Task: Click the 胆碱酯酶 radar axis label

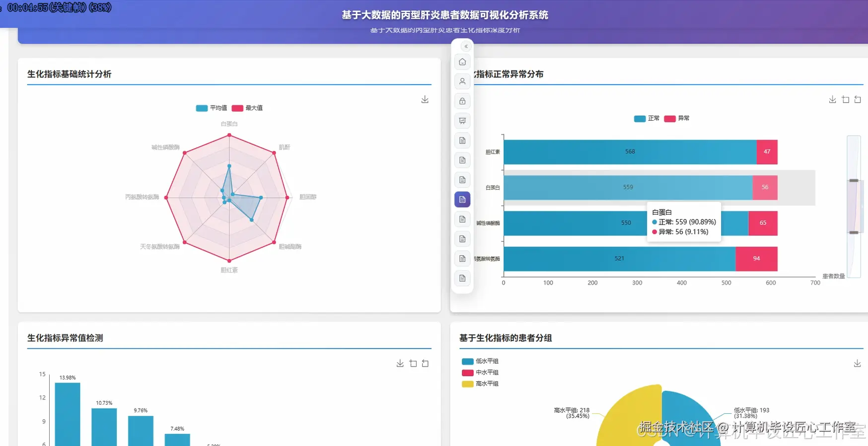Action: tap(290, 247)
